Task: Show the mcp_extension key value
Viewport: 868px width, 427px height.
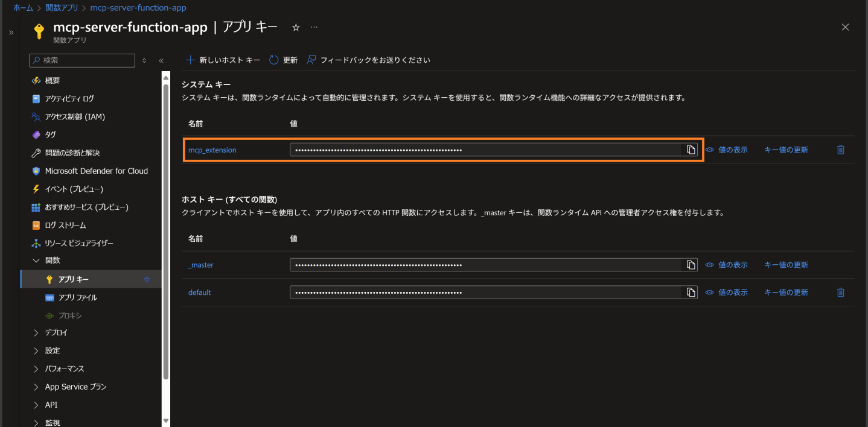Action: (727, 150)
